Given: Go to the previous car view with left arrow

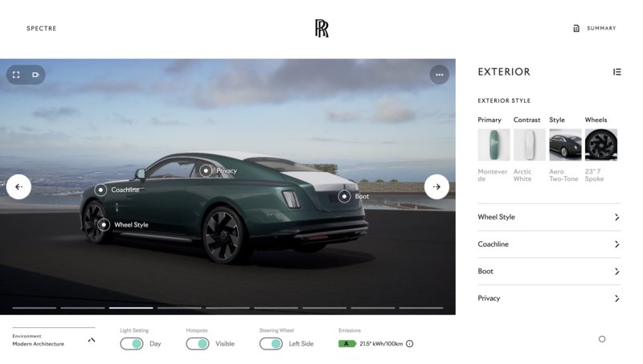Looking at the screenshot, I should tap(18, 186).
